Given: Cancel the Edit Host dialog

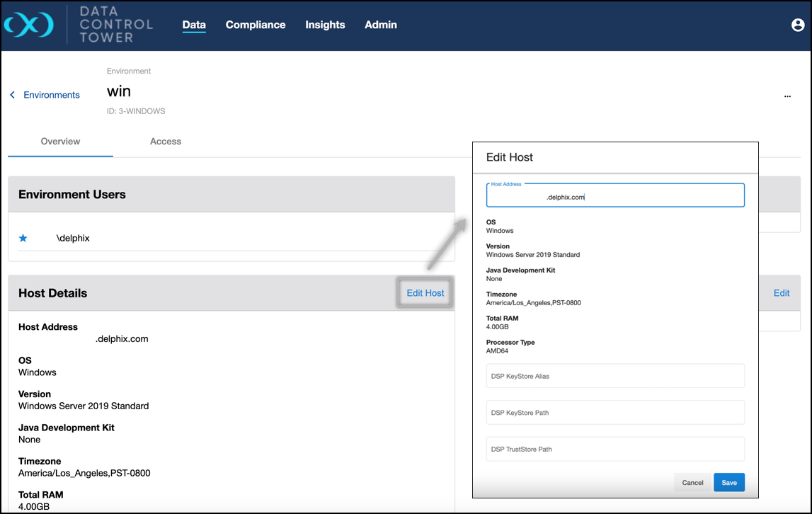Looking at the screenshot, I should (x=692, y=483).
